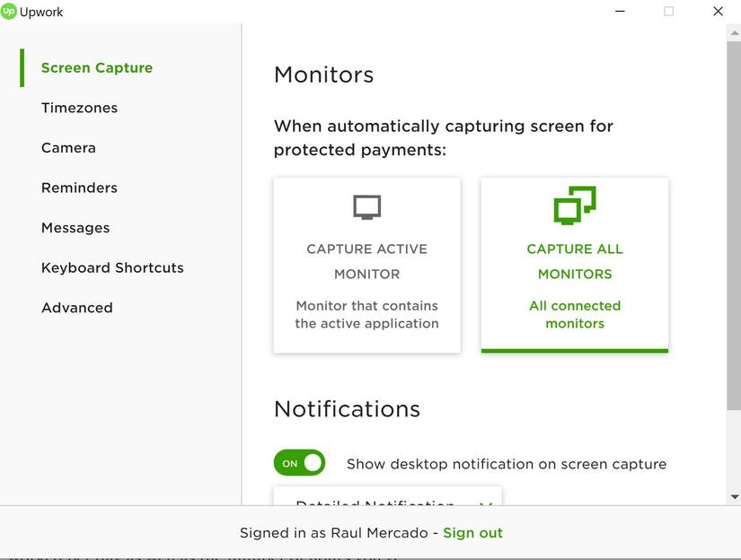Switch to the Timezones section
Screen dimensions: 741x560
pos(79,108)
